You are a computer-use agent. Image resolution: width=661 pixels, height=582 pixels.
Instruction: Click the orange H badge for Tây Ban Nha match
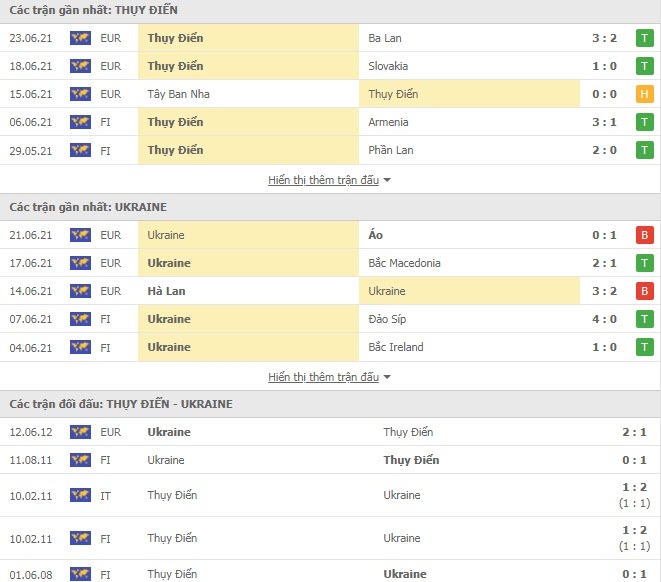click(x=644, y=94)
